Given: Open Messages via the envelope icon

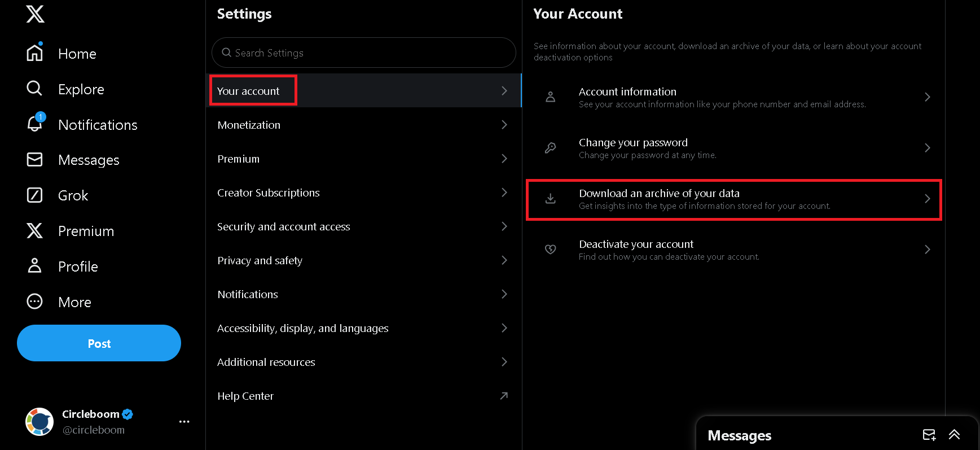Looking at the screenshot, I should (x=34, y=160).
